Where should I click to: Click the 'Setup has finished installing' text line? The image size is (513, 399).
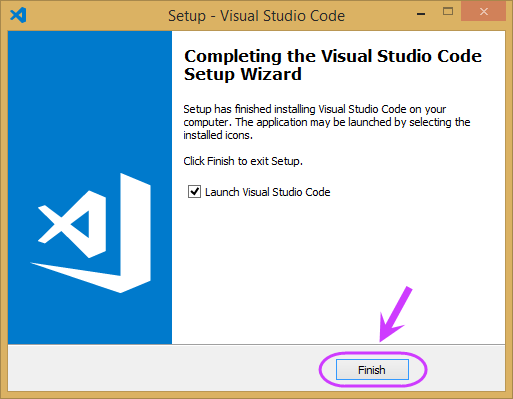[x=314, y=109]
